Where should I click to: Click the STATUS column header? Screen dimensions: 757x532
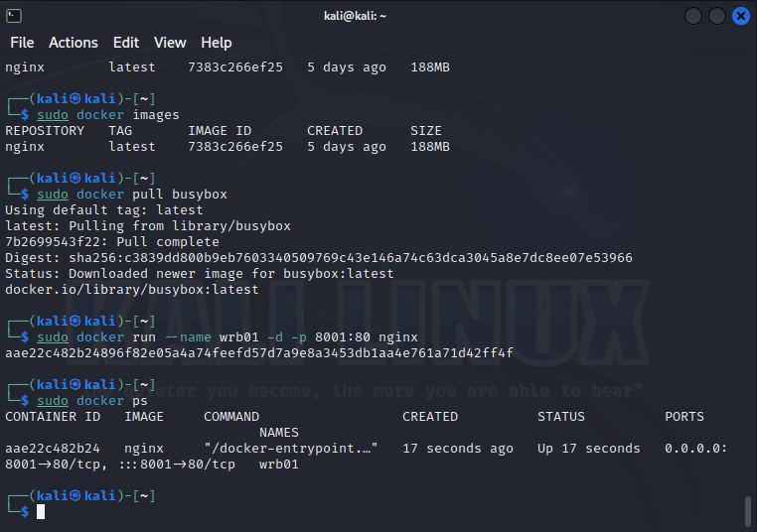click(561, 417)
